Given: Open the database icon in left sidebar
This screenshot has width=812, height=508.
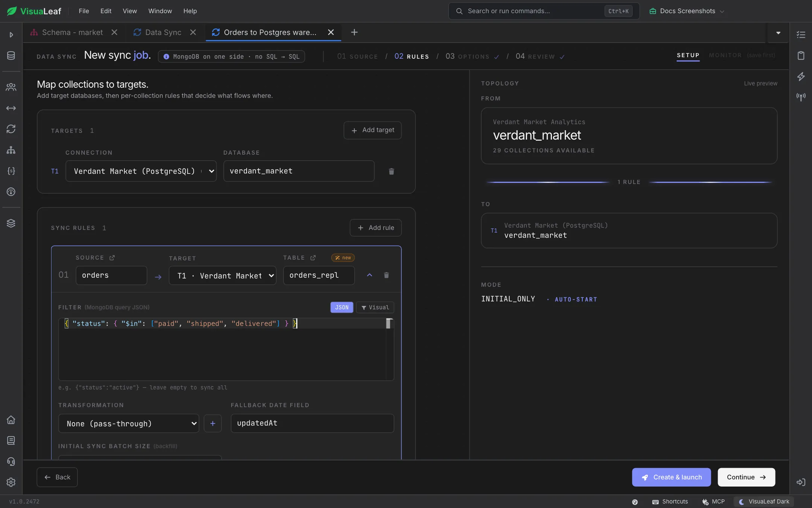Looking at the screenshot, I should click(x=11, y=56).
